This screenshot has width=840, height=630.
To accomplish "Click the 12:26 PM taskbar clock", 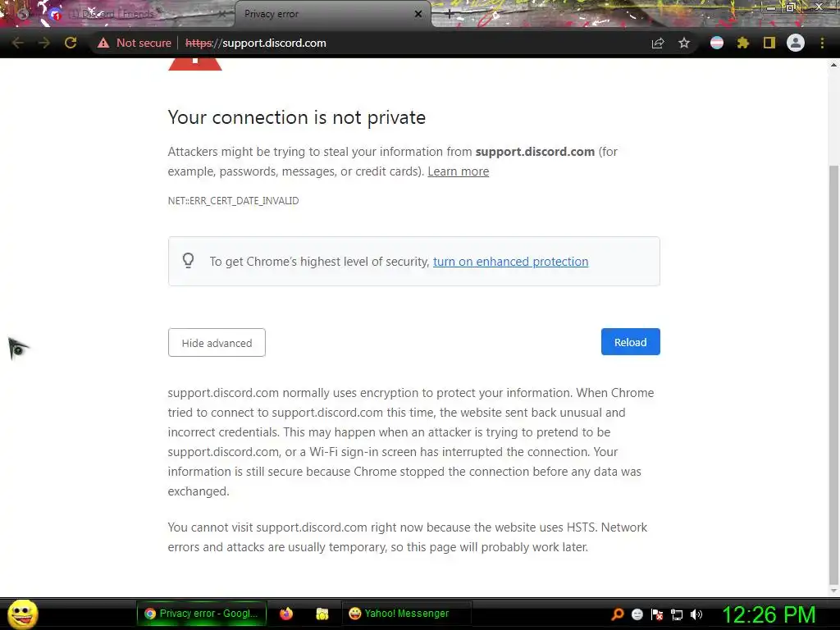I will tap(769, 614).
